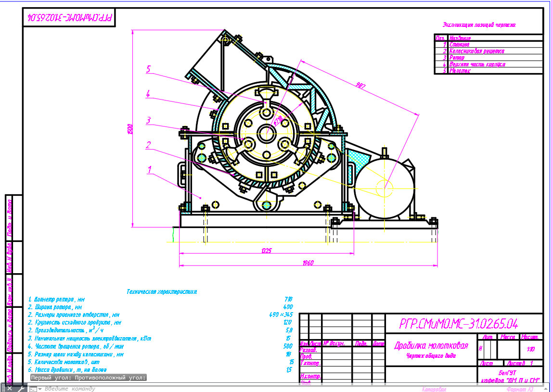
Task: Select the 1325 dimension text
Action: coord(266,251)
